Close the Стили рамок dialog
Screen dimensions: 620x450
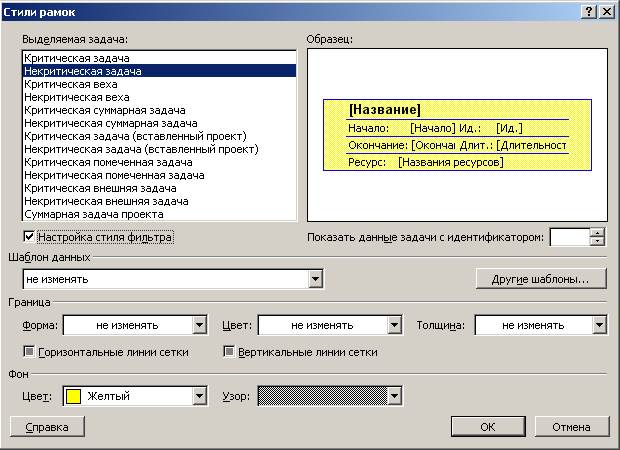tap(606, 10)
